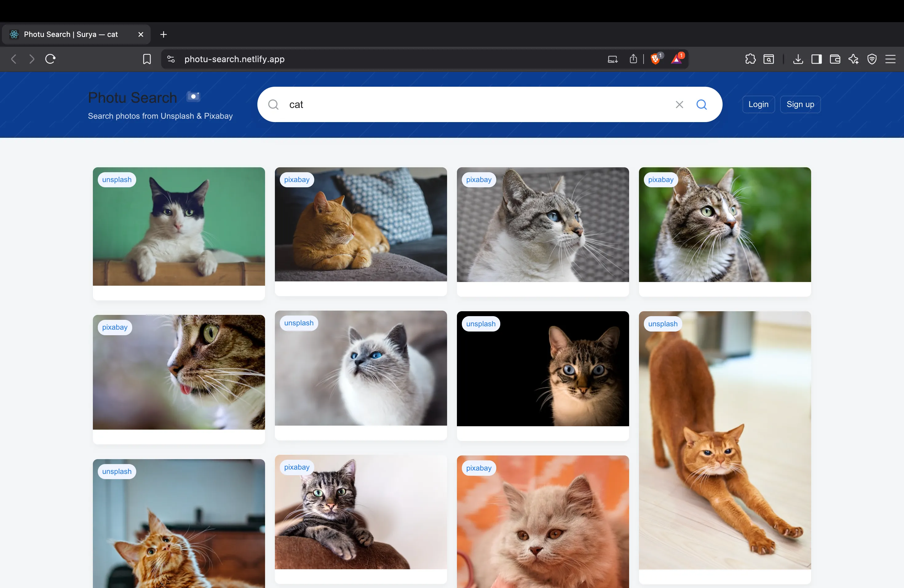Click pixabay badge on green-background tabby

(660, 180)
